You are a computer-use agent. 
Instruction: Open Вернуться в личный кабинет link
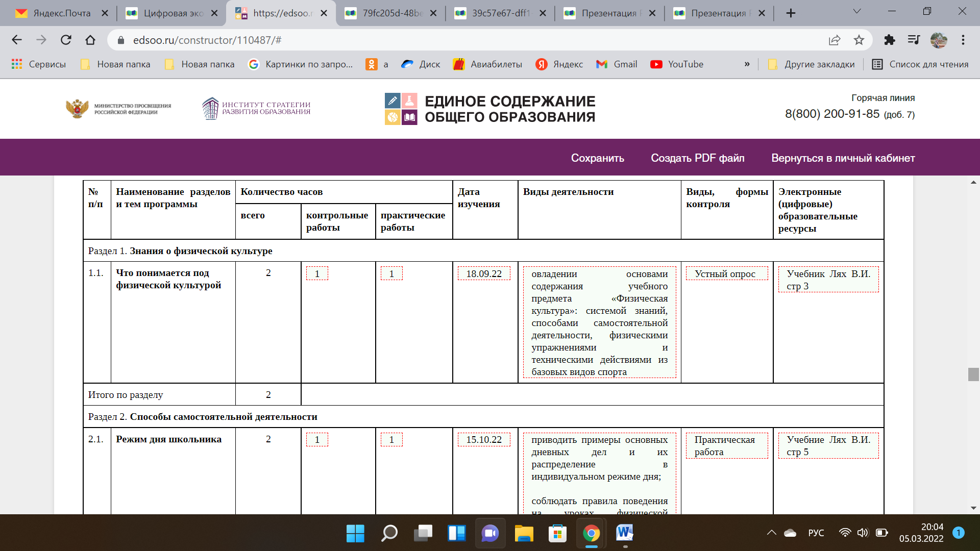pos(843,158)
